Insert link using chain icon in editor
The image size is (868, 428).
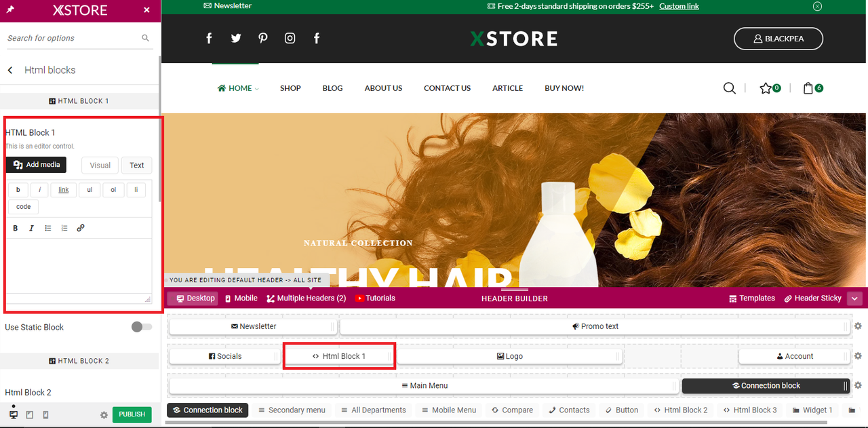[x=81, y=228]
